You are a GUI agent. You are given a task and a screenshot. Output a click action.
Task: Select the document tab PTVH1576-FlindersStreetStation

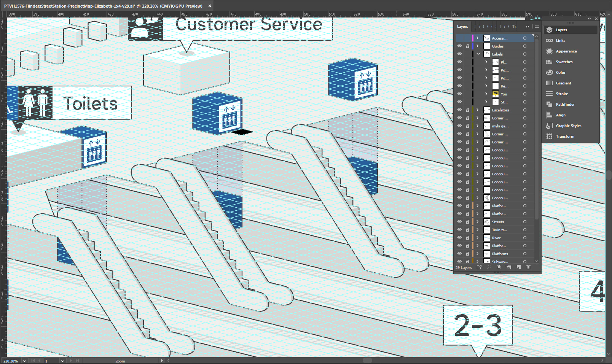click(x=103, y=6)
